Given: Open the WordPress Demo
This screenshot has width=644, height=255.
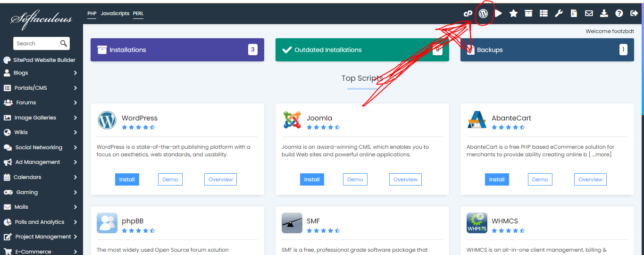Looking at the screenshot, I should click(170, 179).
